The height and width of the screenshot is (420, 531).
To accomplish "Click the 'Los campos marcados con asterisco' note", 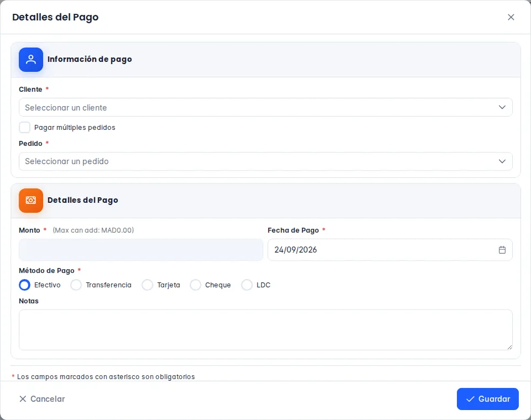I will (x=106, y=377).
